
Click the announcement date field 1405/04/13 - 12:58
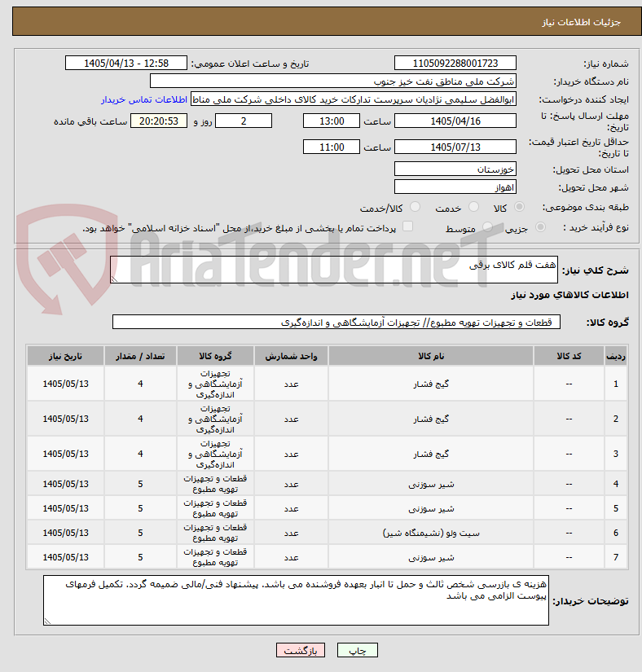[126, 63]
